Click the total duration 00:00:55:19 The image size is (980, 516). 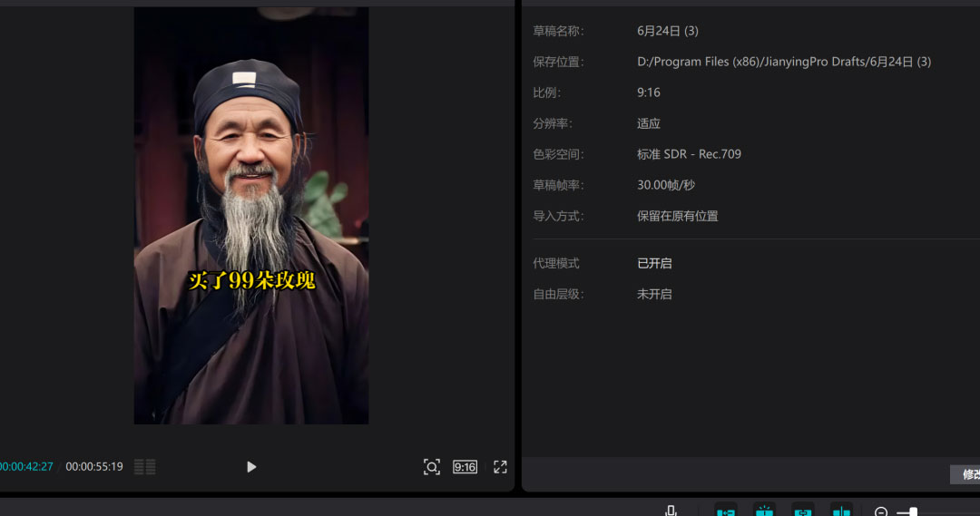94,467
